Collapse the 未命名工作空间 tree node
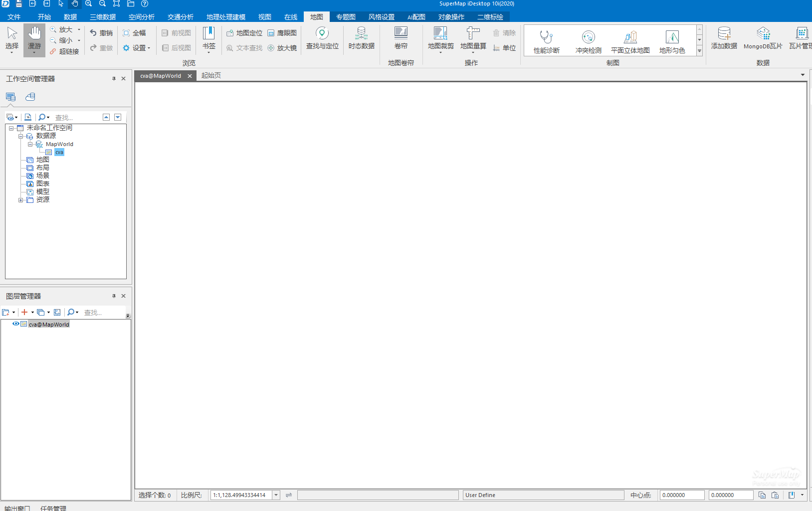The image size is (812, 511). 11,128
